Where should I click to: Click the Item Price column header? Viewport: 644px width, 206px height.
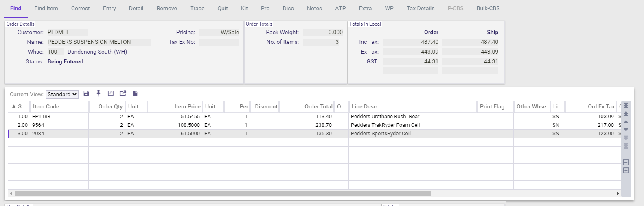pyautogui.click(x=175, y=106)
